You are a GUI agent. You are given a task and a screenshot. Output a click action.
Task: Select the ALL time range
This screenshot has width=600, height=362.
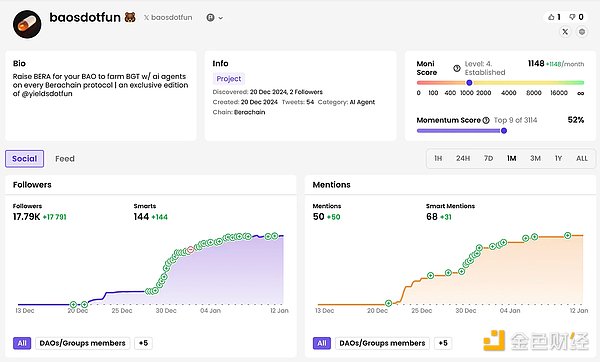coord(582,158)
